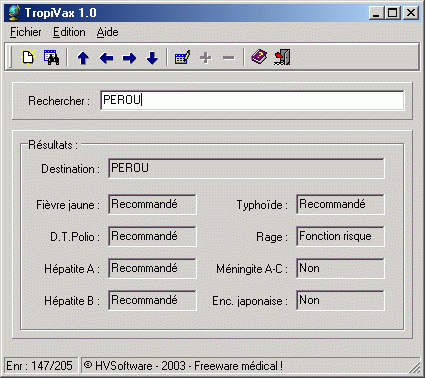The height and width of the screenshot is (378, 425).
Task: Click into the Rechercher search field
Action: (x=252, y=100)
